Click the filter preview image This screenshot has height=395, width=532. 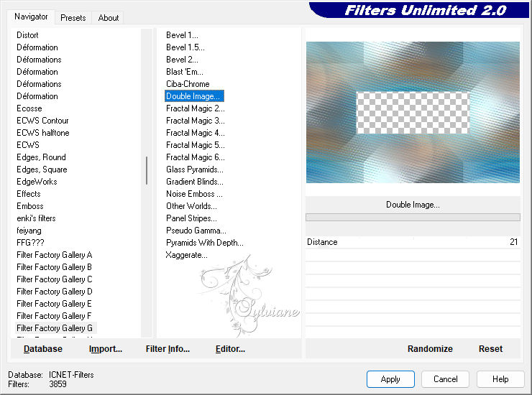coord(413,112)
